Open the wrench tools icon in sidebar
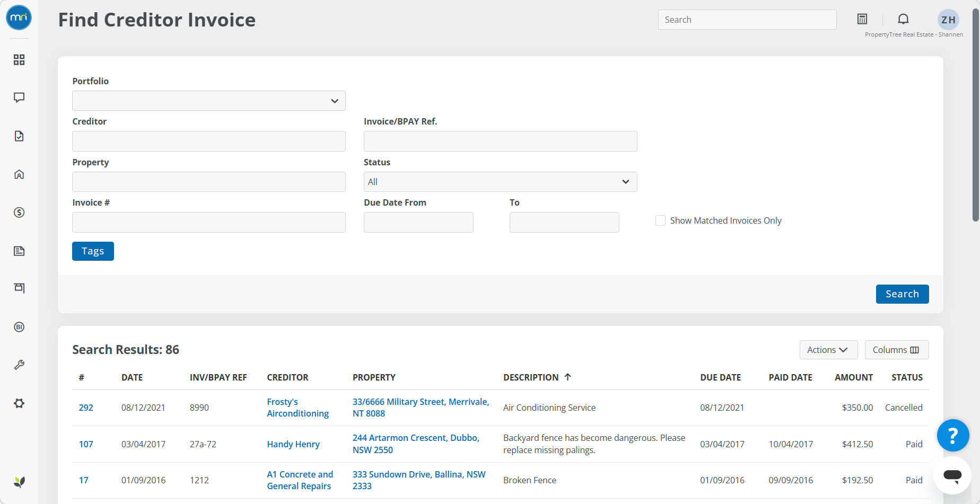Screen dimensions: 980x504 (19, 365)
